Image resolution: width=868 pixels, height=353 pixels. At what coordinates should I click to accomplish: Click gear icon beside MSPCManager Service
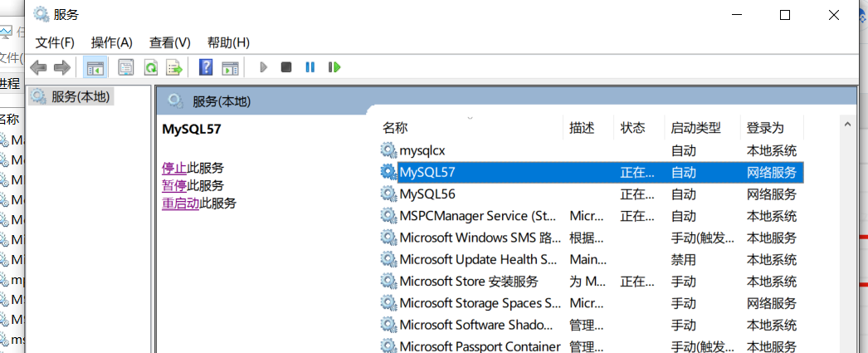[x=388, y=216]
